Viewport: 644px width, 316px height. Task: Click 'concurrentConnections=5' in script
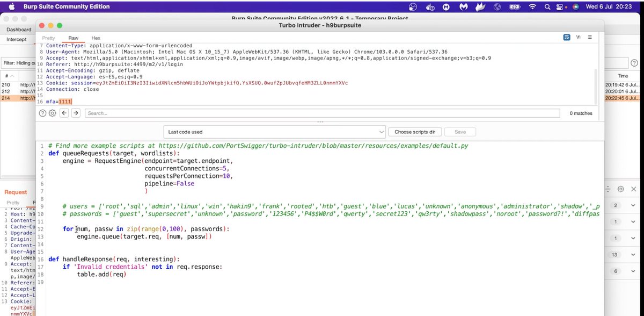coord(189,168)
